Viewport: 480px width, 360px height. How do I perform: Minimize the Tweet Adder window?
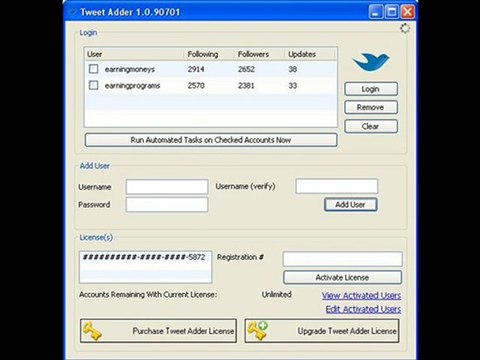click(376, 12)
